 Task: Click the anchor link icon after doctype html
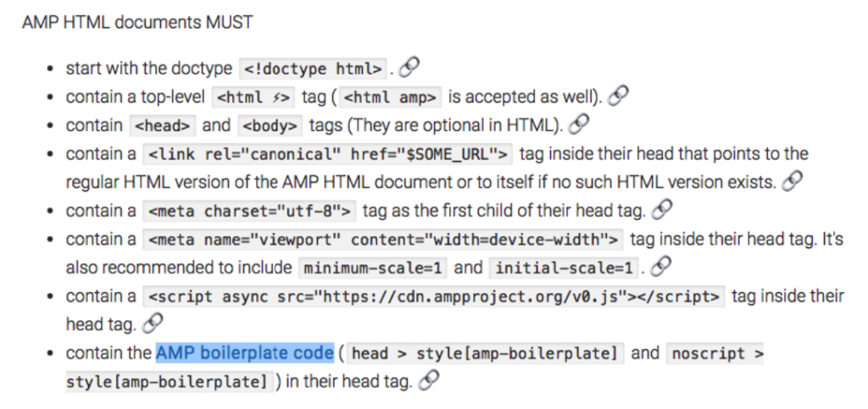pos(409,68)
